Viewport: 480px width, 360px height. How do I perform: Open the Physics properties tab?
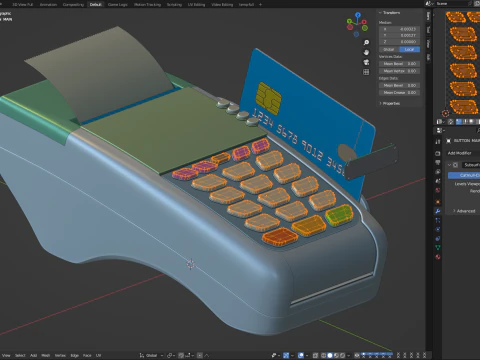[x=438, y=229]
